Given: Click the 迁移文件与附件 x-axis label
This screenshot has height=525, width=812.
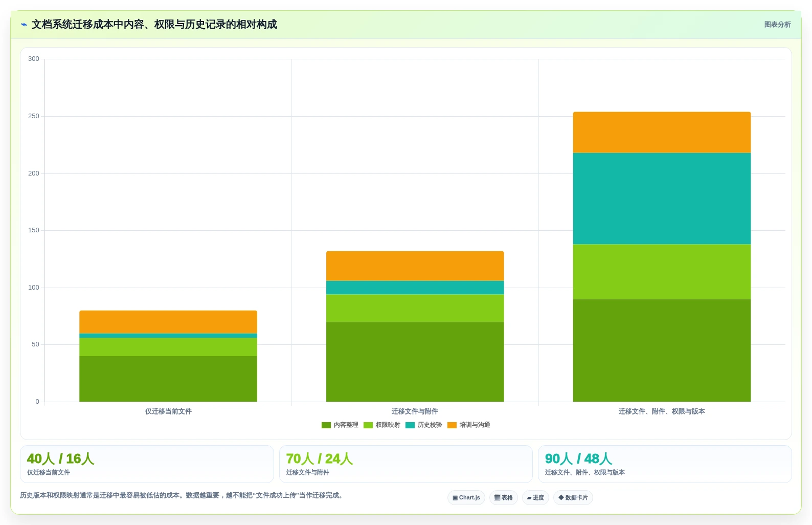Looking at the screenshot, I should (x=415, y=411).
